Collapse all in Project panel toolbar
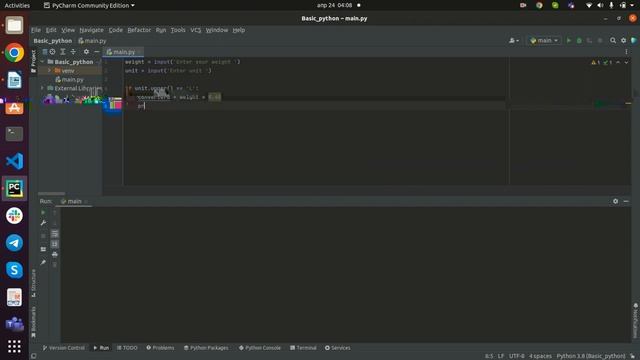The image size is (640, 360). click(x=73, y=52)
